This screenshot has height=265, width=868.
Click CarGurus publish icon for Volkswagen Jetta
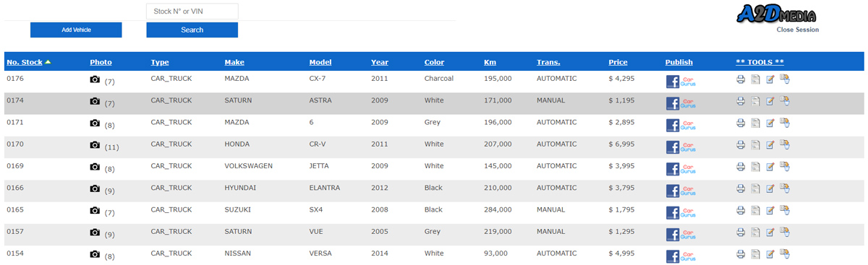688,169
